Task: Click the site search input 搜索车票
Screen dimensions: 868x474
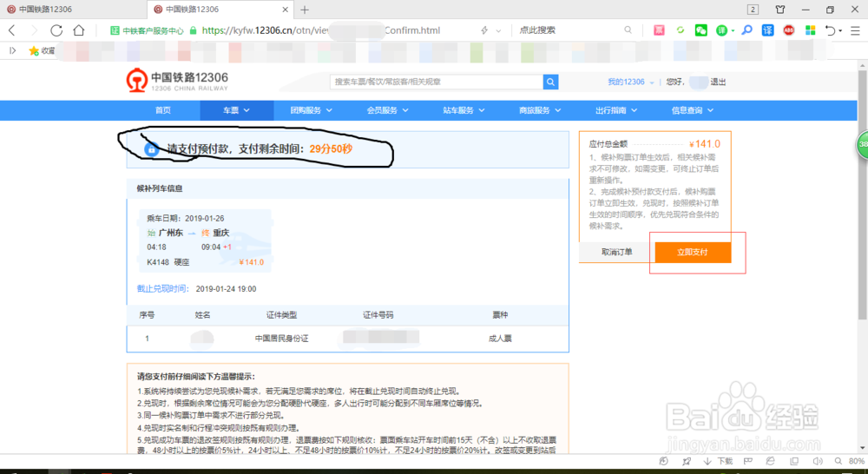Action: [437, 82]
